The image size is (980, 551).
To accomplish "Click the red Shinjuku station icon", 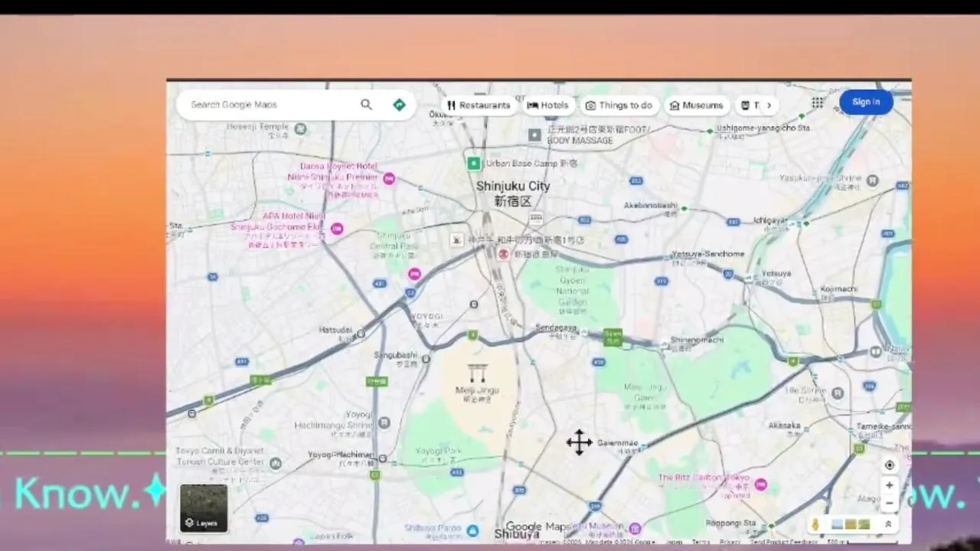I will 504,254.
